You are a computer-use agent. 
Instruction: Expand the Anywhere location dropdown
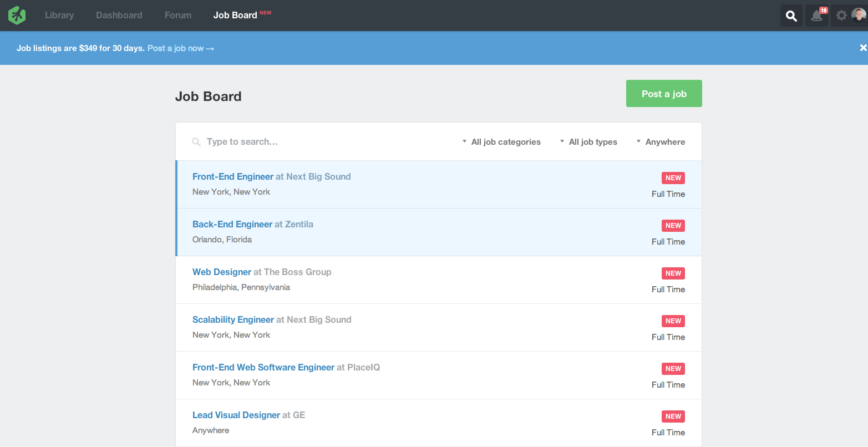point(661,142)
